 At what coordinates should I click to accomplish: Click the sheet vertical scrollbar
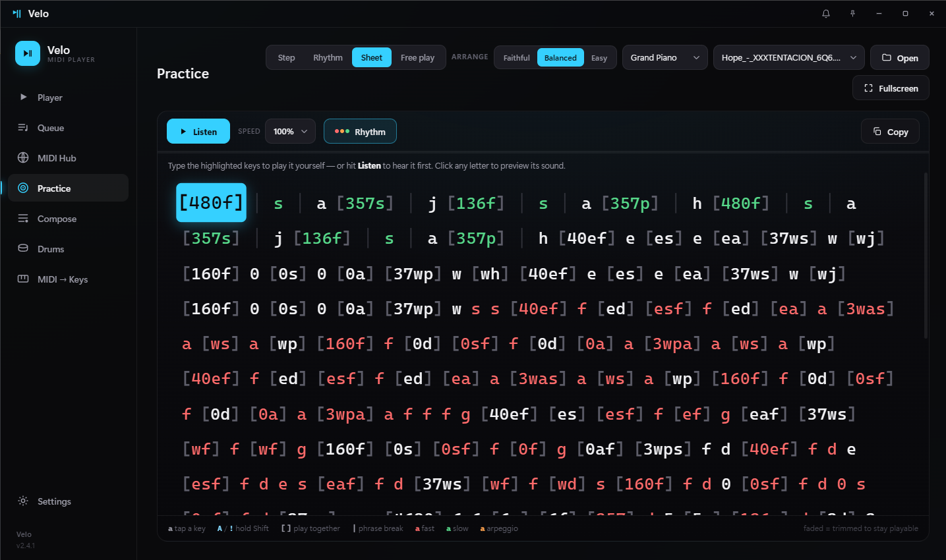pyautogui.click(x=926, y=256)
